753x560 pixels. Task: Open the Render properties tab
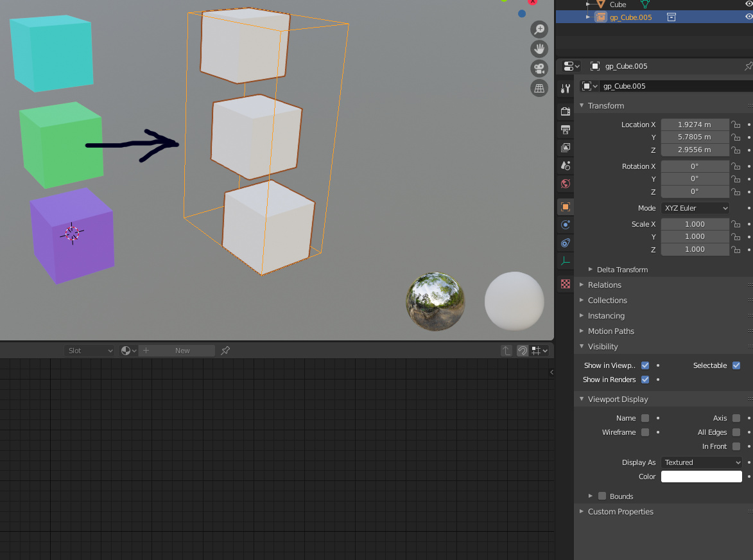click(x=565, y=112)
